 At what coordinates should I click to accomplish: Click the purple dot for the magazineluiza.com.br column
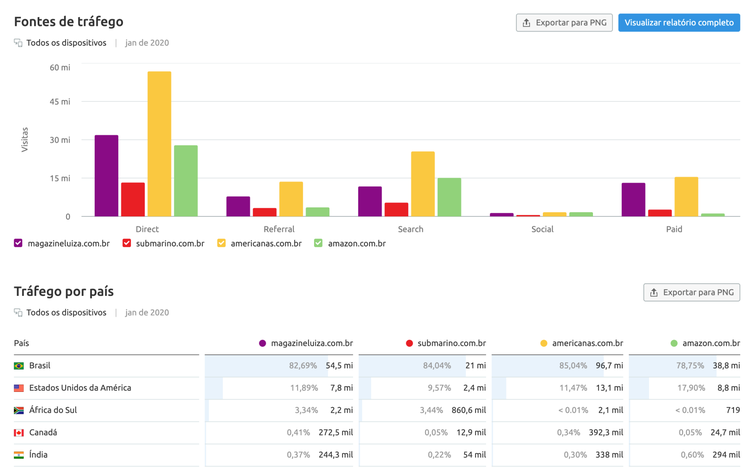coord(262,343)
